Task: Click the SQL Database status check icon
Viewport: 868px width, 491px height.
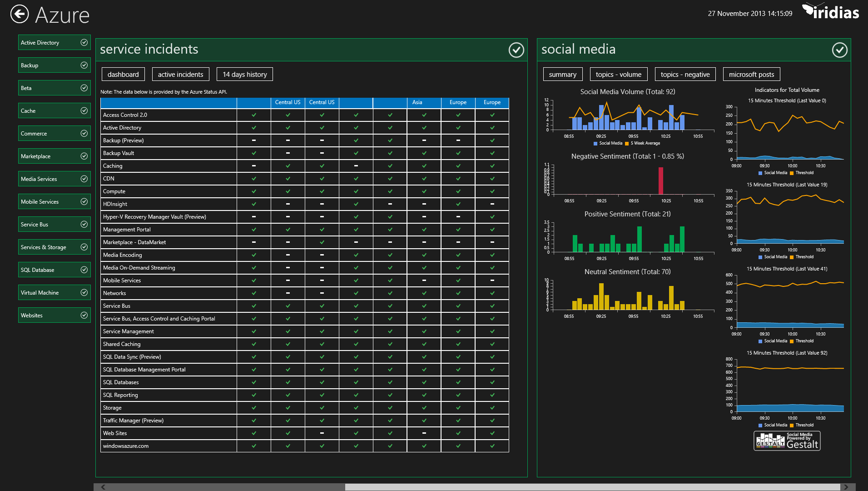Action: pyautogui.click(x=84, y=270)
